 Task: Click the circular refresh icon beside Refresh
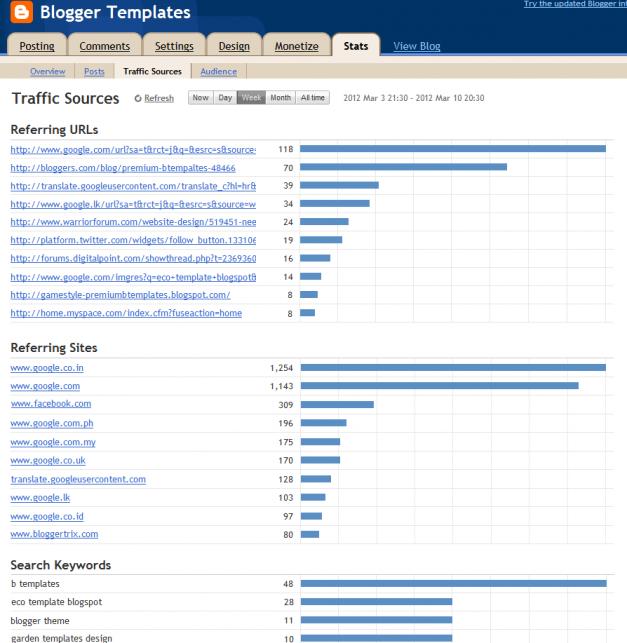click(x=138, y=98)
